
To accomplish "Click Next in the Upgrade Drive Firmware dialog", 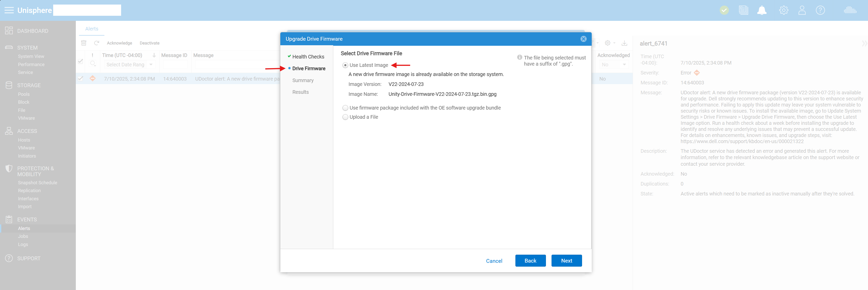I will [x=567, y=260].
